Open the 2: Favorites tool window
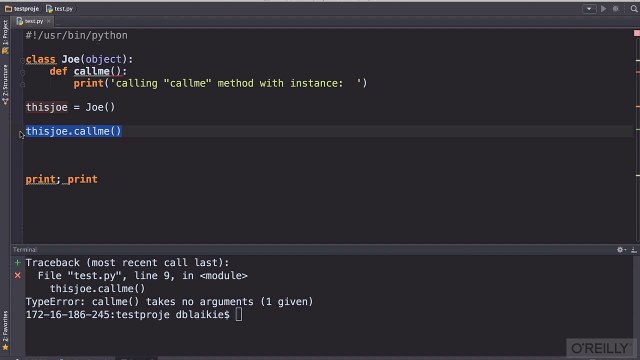The width and height of the screenshot is (640, 360). 5,326
